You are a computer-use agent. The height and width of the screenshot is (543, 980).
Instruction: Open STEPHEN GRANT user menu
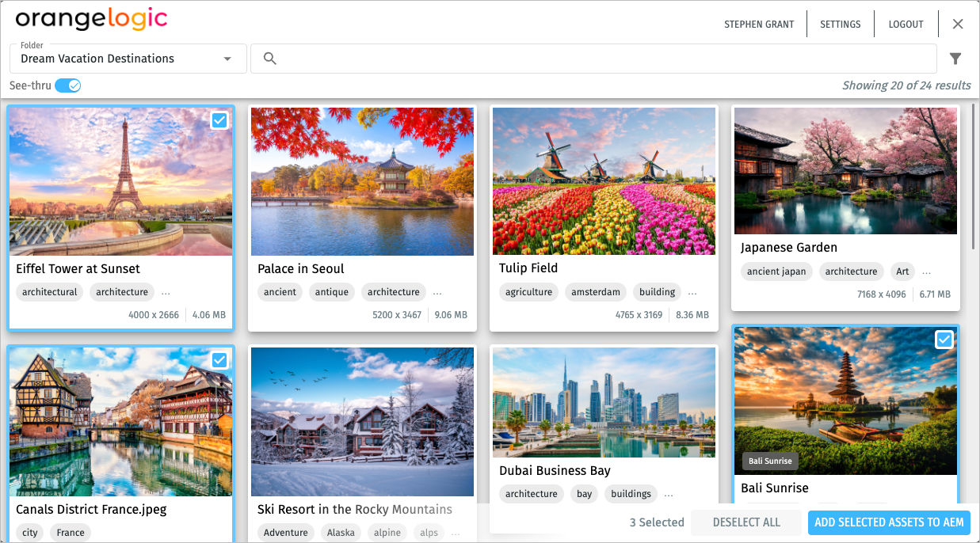tap(759, 25)
